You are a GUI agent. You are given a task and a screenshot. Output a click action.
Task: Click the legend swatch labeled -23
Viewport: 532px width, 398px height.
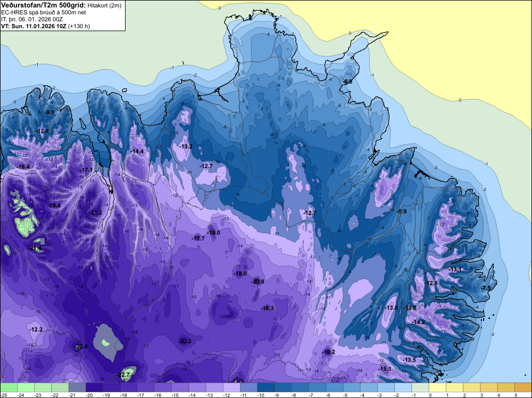43,387
